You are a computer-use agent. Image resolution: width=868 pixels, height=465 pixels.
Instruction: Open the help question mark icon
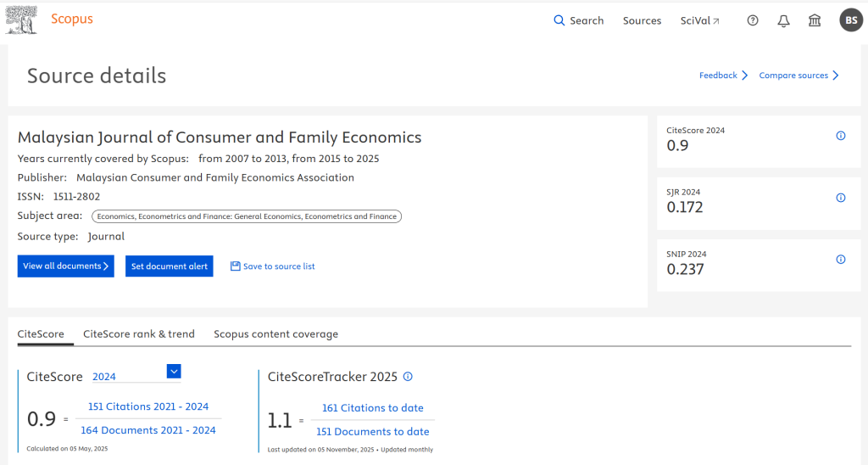point(753,20)
